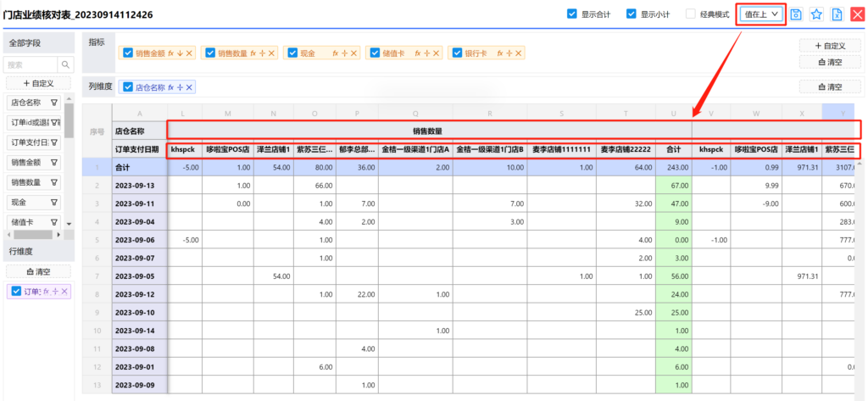Viewport: 868px width, 401px height.
Task: Click the 67.00 subtotal cell
Action: (674, 186)
